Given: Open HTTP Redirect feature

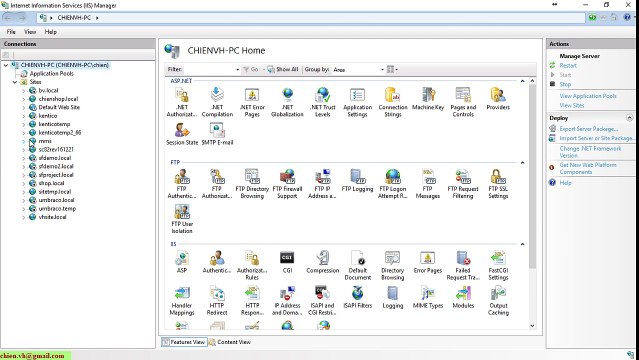Looking at the screenshot, I should 217,301.
